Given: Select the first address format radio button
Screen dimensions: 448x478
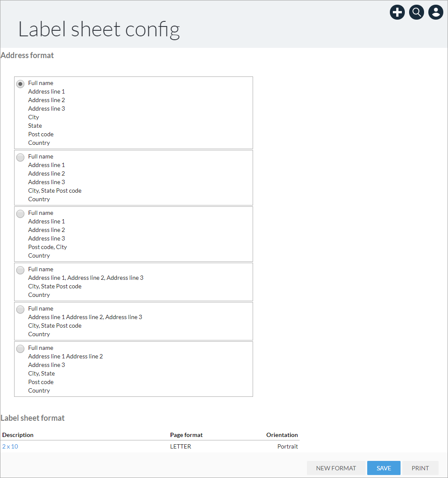Looking at the screenshot, I should click(21, 84).
